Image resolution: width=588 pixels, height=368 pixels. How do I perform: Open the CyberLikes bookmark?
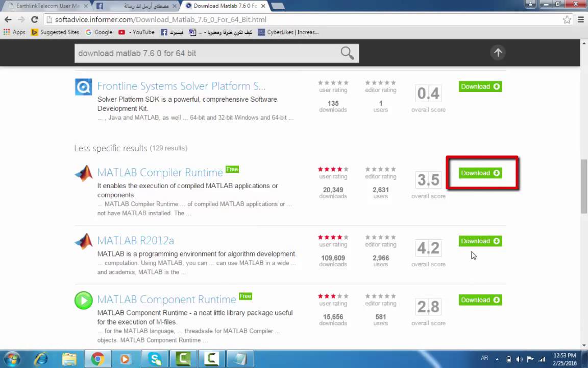[288, 32]
